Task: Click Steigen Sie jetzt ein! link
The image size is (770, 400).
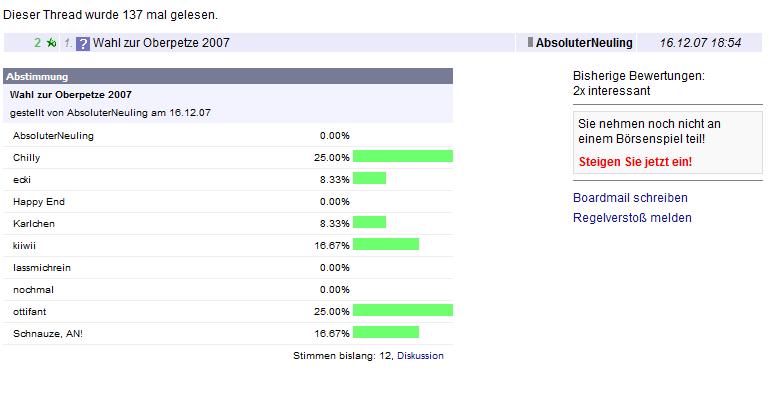Action: pyautogui.click(x=635, y=161)
